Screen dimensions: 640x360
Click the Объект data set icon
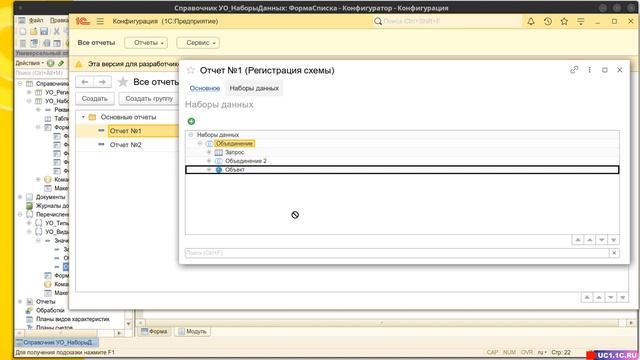219,169
